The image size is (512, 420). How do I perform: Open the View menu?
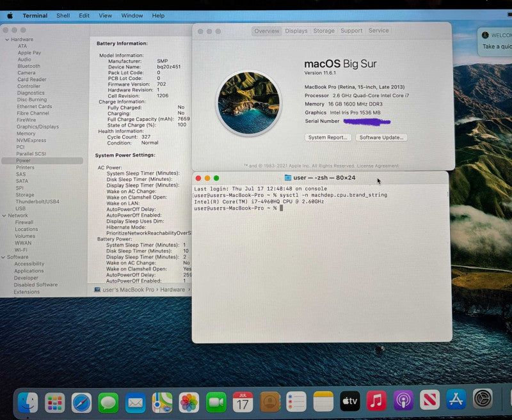pos(105,15)
